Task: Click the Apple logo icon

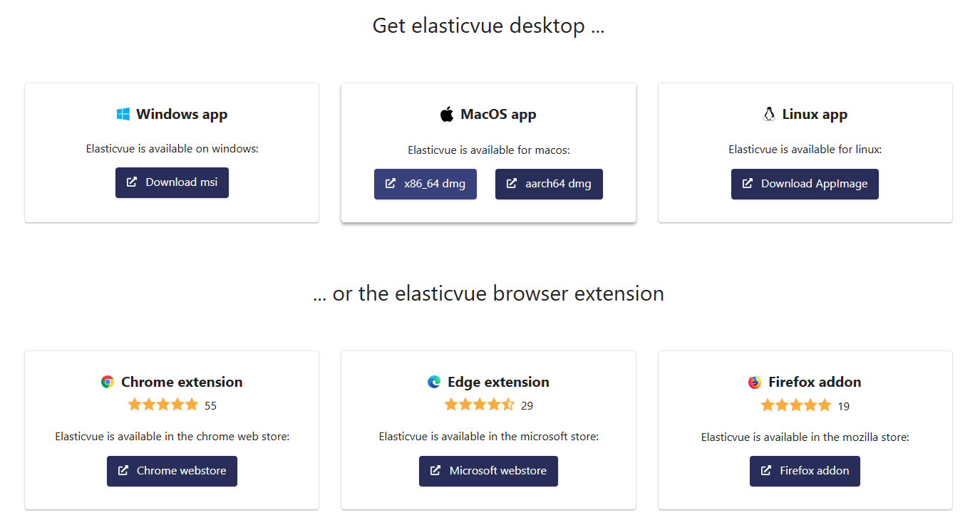Action: click(447, 114)
